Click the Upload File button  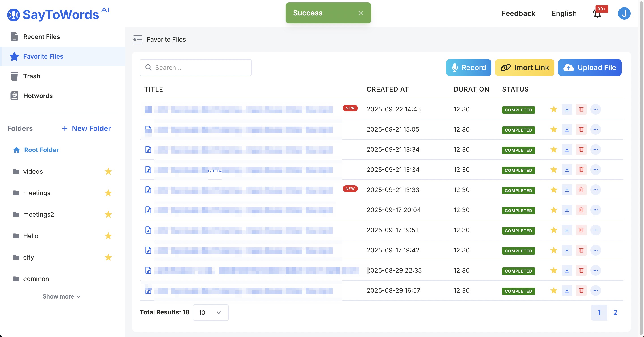tap(589, 68)
